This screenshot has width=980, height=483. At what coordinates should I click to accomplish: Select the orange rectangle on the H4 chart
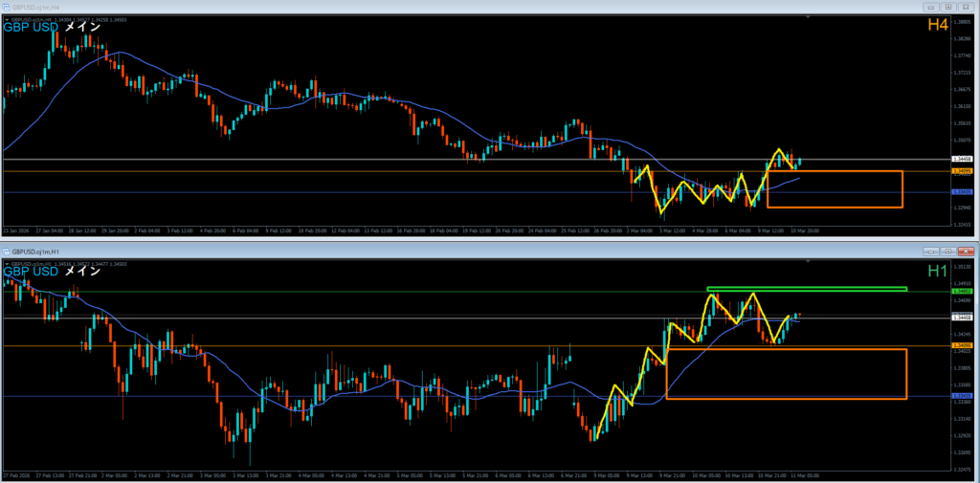pyautogui.click(x=835, y=188)
